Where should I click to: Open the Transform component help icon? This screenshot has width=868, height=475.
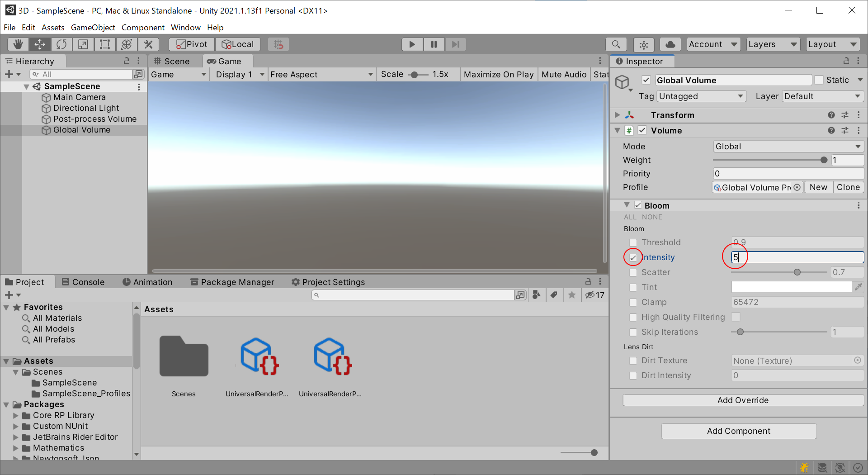(831, 115)
